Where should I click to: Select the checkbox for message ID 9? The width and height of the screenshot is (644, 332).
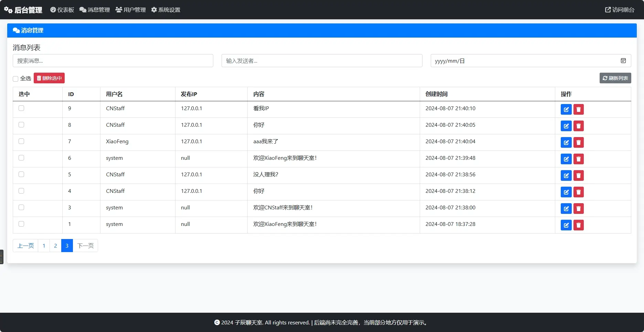[x=21, y=108]
